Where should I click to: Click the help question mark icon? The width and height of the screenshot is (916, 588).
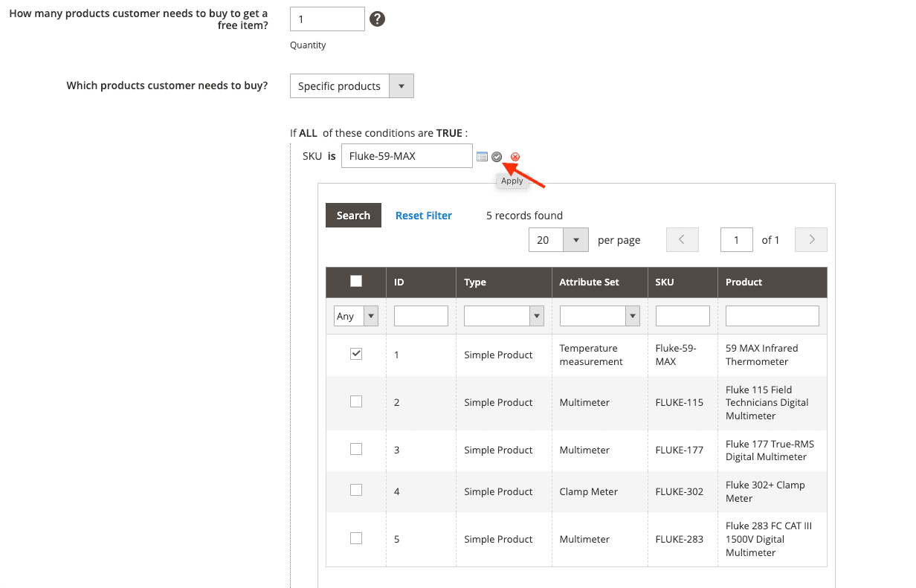[x=378, y=19]
